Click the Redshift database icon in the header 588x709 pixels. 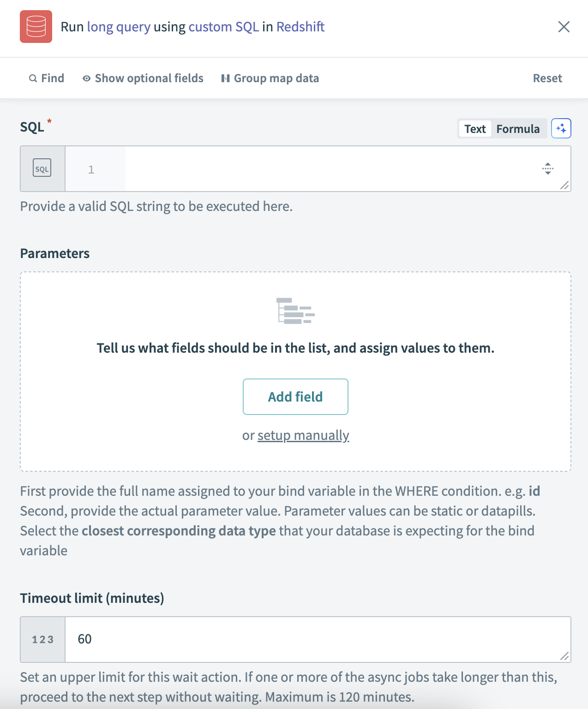pos(36,27)
